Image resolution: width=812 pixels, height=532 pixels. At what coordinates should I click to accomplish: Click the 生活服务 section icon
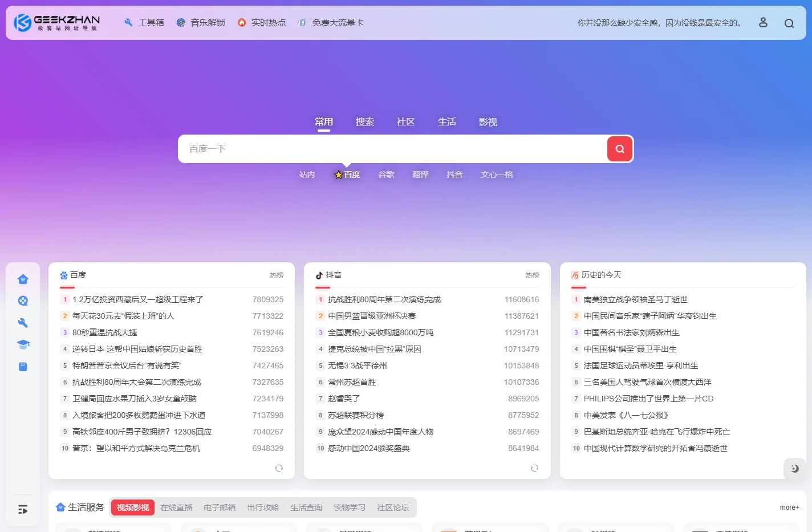coord(60,507)
